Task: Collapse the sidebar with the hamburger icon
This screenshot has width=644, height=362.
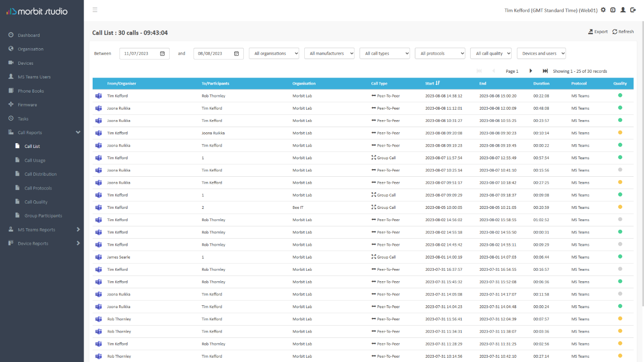Action: point(95,10)
